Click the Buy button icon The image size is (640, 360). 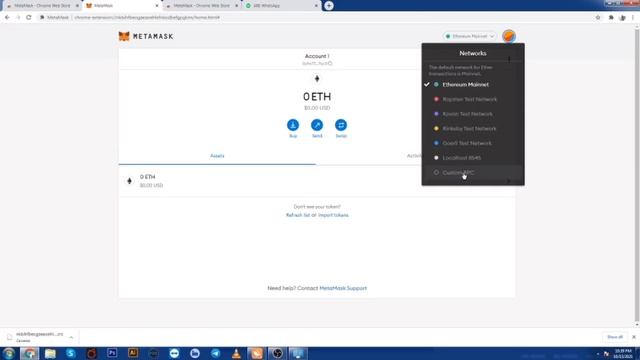(x=293, y=125)
